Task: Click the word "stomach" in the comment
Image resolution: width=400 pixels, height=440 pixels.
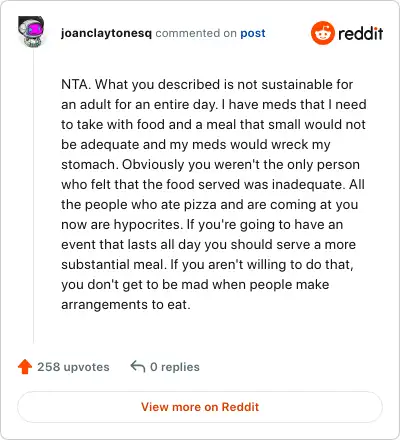Action: pyautogui.click(x=90, y=164)
